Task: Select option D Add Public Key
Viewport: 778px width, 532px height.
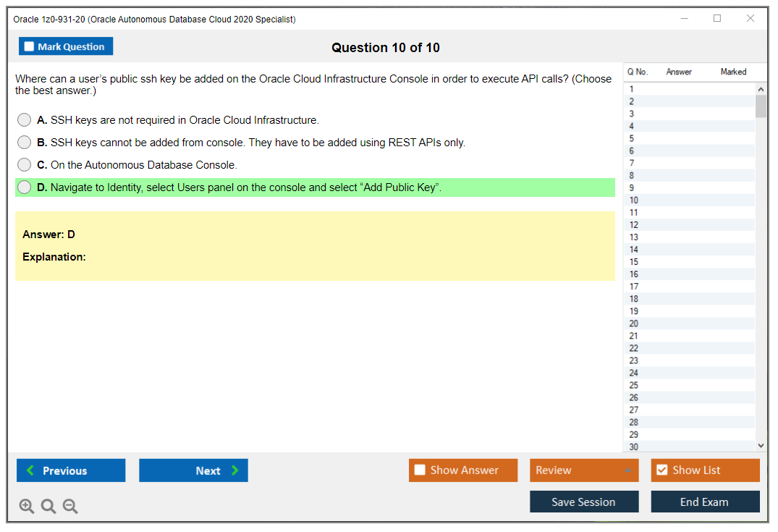Action: (x=25, y=187)
